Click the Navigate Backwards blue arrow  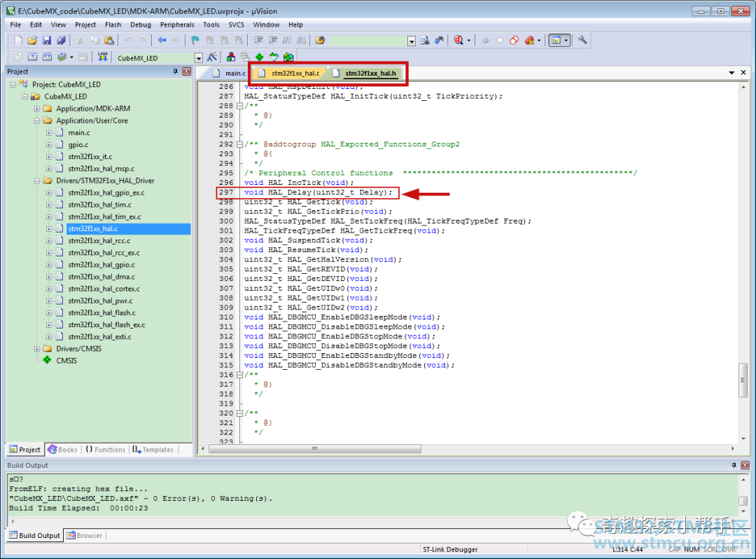(162, 41)
